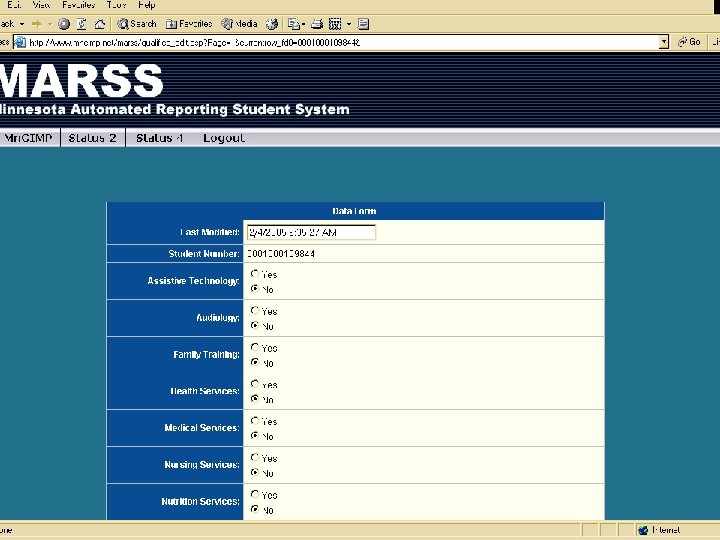Select Yes for Medical Services
This screenshot has width=720, height=540.
tap(255, 421)
